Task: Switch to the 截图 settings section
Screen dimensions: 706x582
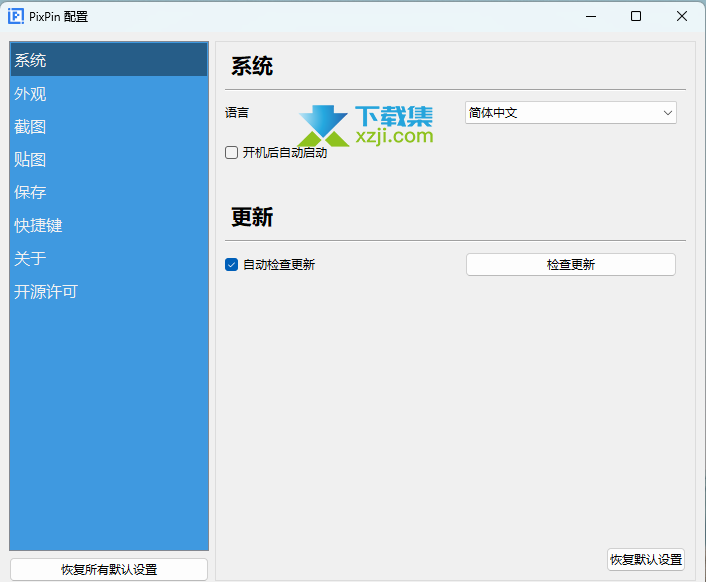Action: 109,126
